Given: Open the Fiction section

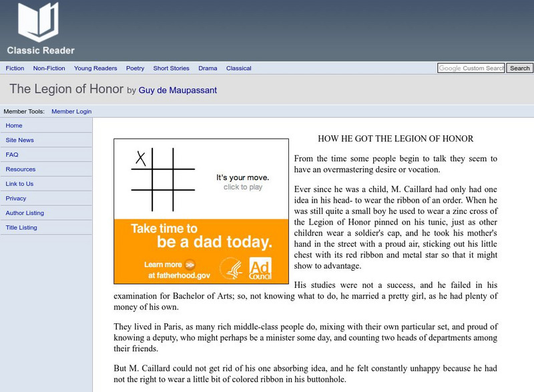Looking at the screenshot, I should click(x=15, y=68).
